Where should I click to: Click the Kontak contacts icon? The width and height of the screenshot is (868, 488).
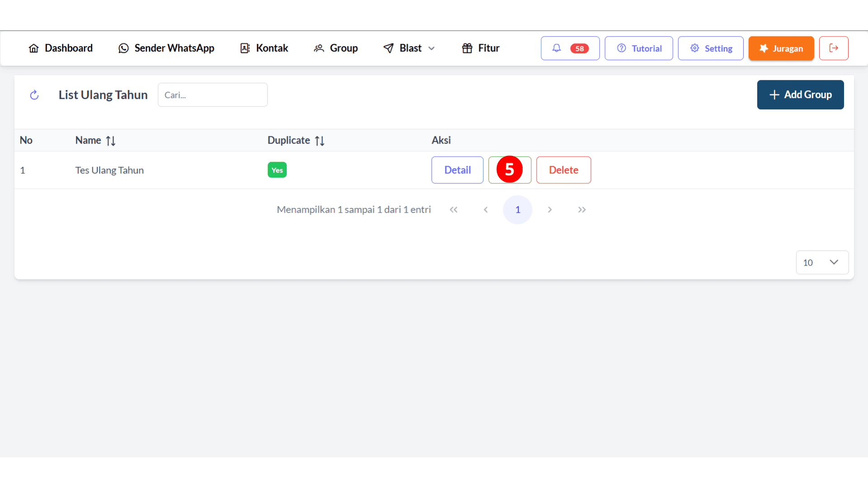245,48
